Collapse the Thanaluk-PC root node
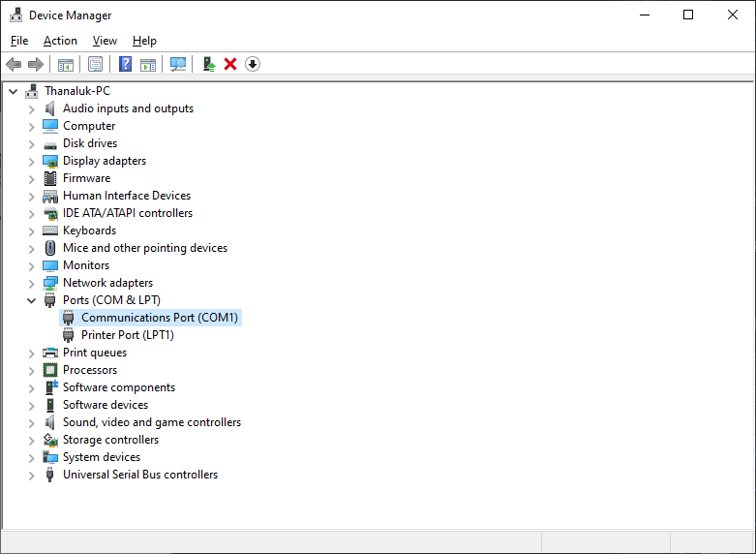The height and width of the screenshot is (554, 756). click(13, 91)
